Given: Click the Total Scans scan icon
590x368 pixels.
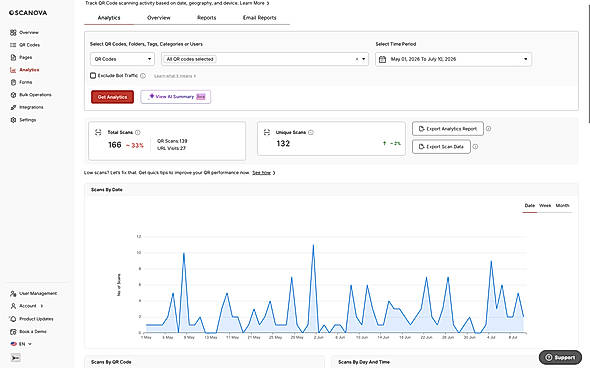Looking at the screenshot, I should tap(98, 132).
